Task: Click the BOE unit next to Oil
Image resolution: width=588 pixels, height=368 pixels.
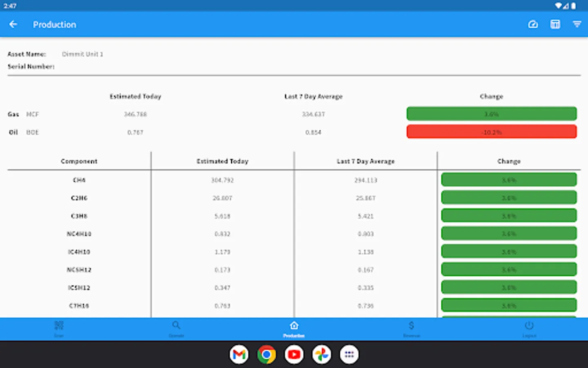Action: pyautogui.click(x=33, y=132)
